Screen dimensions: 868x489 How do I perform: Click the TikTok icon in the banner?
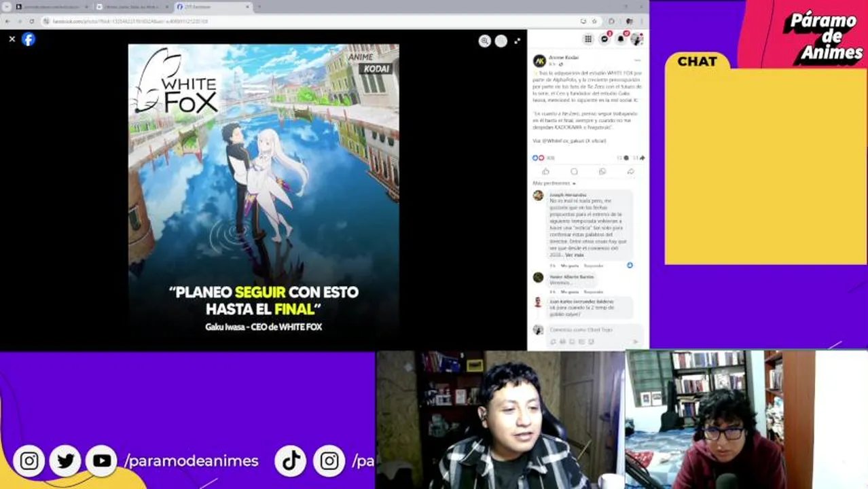pos(291,461)
